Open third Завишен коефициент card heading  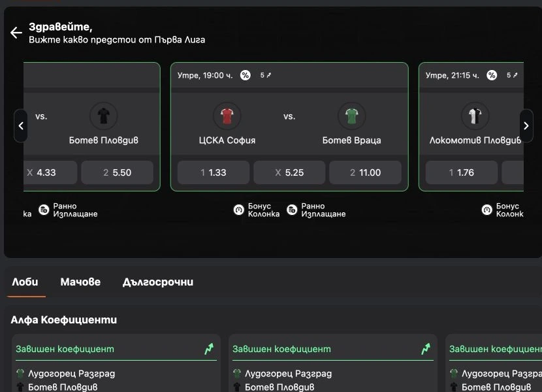[496, 349]
